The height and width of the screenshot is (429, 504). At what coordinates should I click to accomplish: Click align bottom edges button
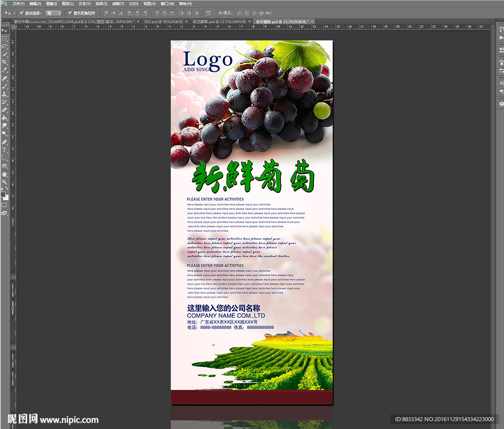click(x=121, y=13)
